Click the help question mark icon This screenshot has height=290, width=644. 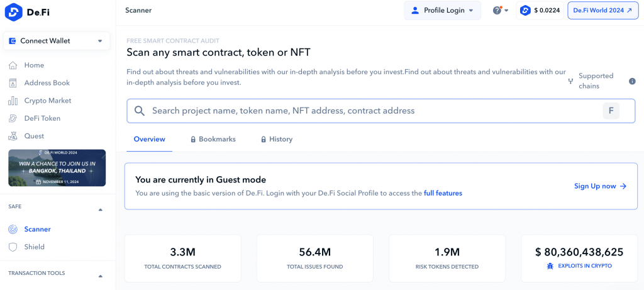(x=497, y=11)
